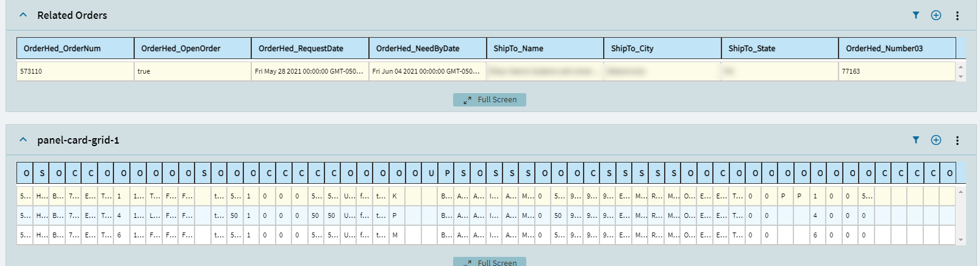Sort by ShipTo_Name column header
Image resolution: width=980 pixels, height=266 pixels.
coord(545,48)
